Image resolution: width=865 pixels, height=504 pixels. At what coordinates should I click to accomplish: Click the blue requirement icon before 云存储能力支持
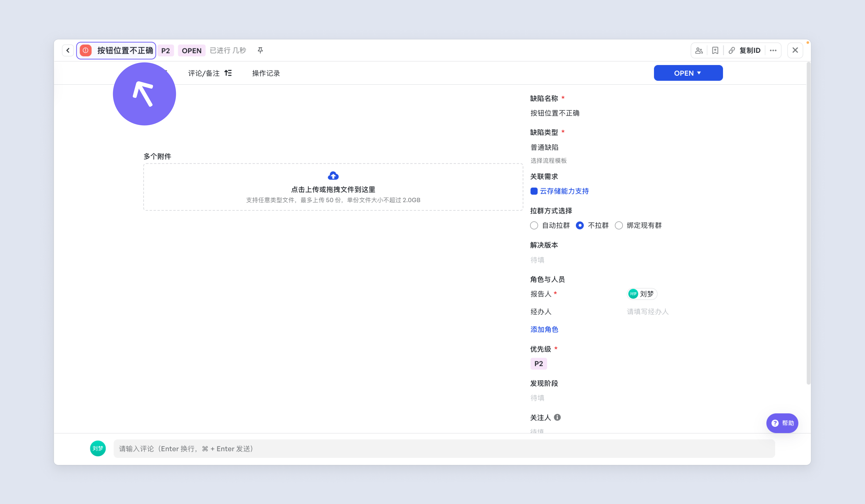[x=534, y=191]
